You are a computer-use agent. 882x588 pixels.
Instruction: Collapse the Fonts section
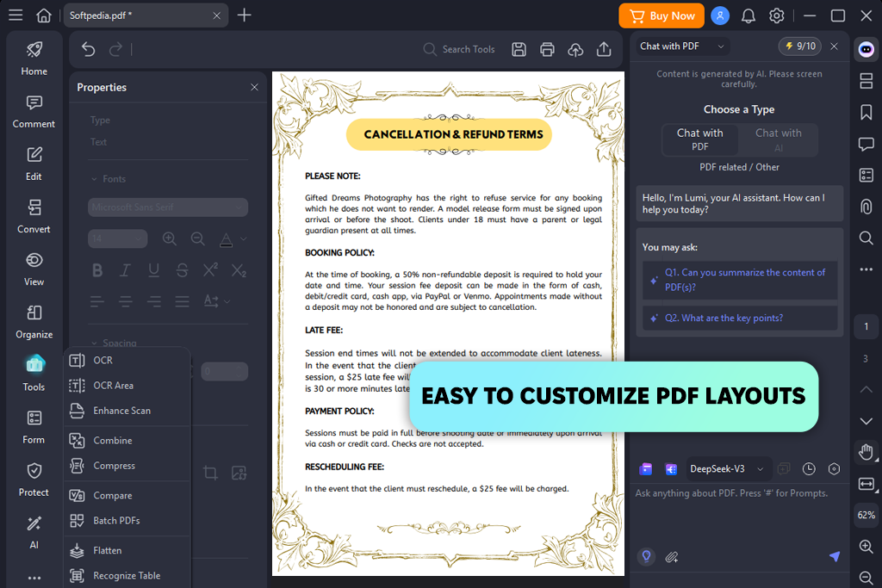(x=94, y=179)
